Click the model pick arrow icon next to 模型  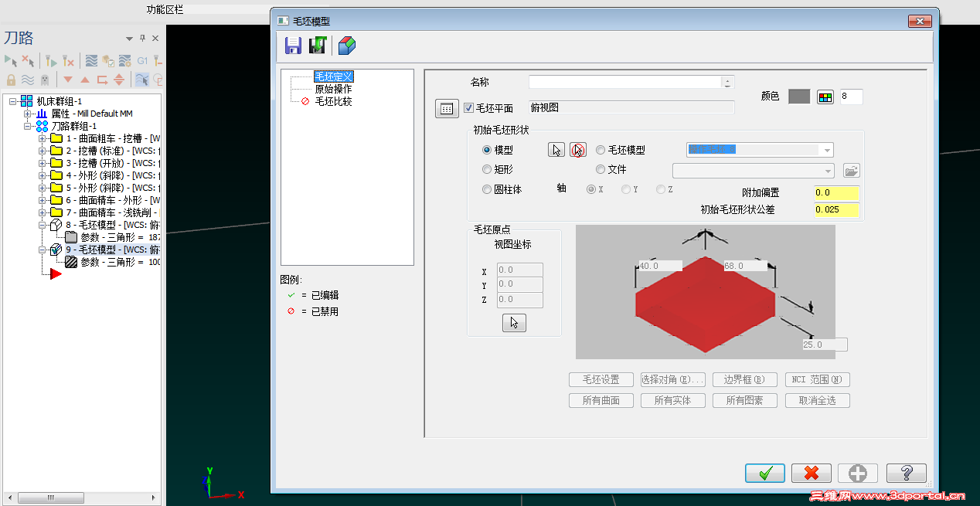[556, 149]
